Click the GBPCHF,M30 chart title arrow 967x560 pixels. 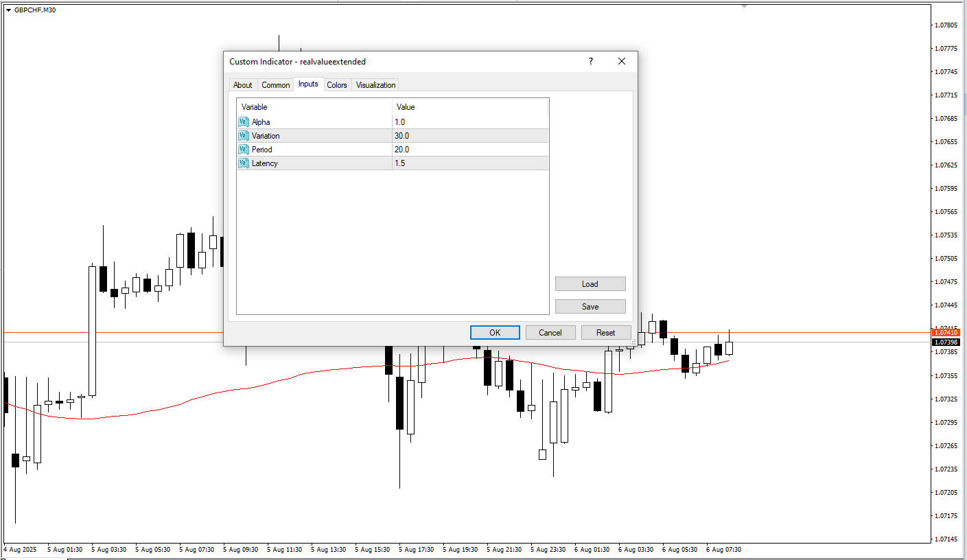point(9,10)
